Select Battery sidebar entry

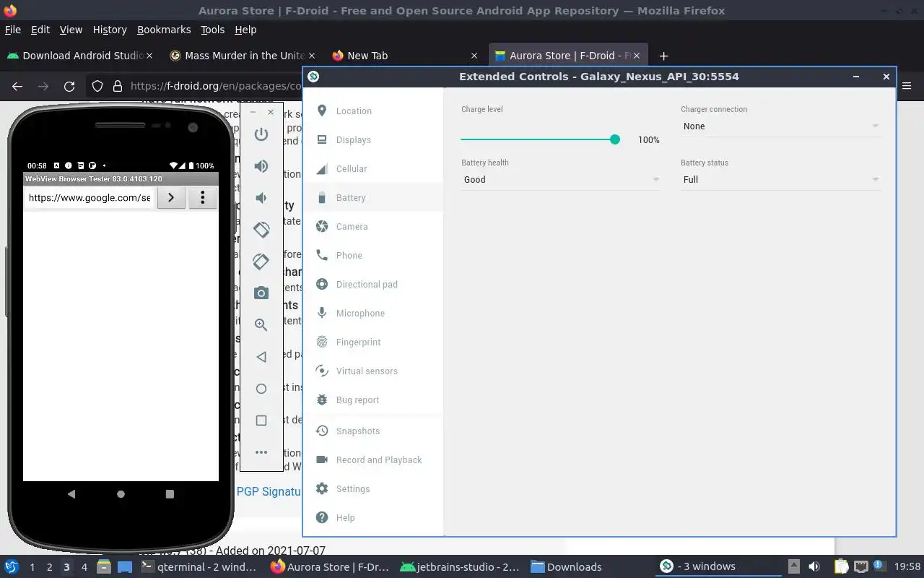click(x=372, y=197)
